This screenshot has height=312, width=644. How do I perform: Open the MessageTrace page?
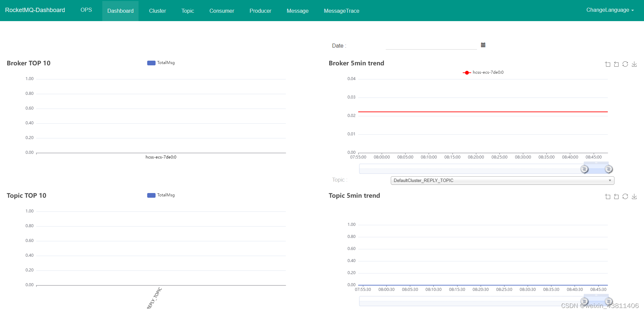pos(341,11)
